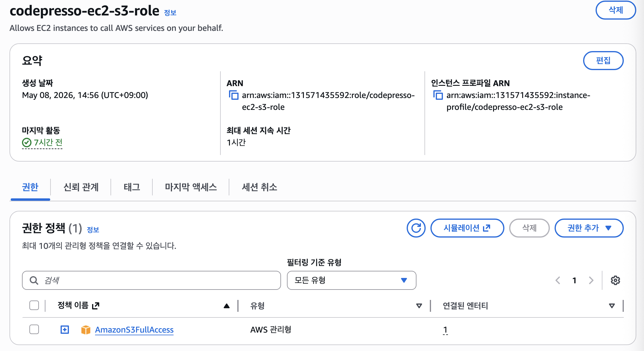The image size is (644, 351).
Task: Tick the AmazonS3FullAccess row checkbox
Action: click(34, 329)
